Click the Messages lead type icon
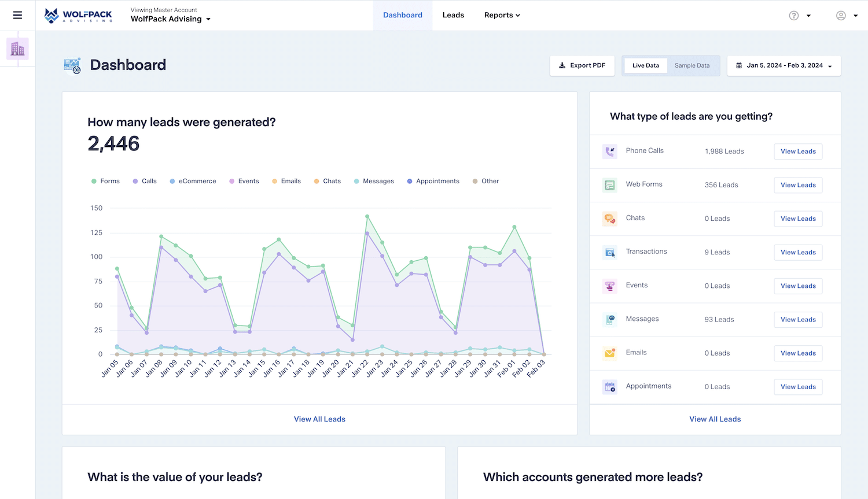 (x=610, y=319)
